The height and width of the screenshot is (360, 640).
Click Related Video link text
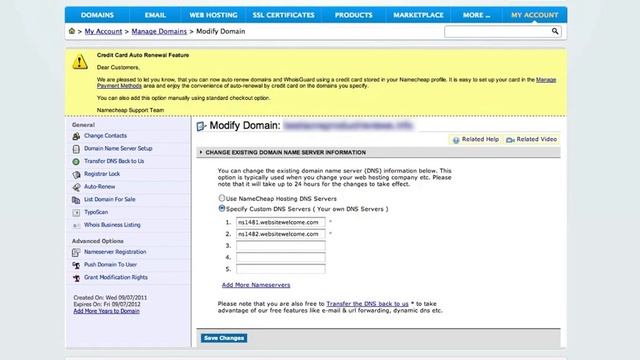[x=536, y=139]
